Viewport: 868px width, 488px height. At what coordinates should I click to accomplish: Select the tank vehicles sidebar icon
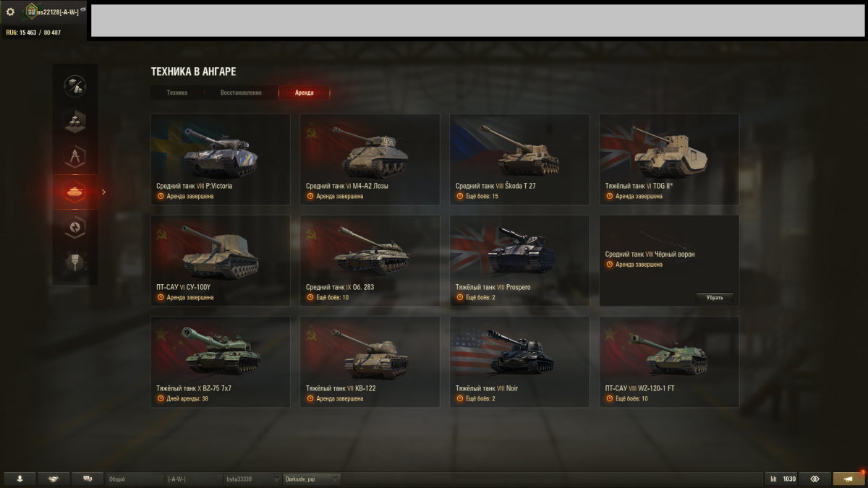(x=75, y=192)
